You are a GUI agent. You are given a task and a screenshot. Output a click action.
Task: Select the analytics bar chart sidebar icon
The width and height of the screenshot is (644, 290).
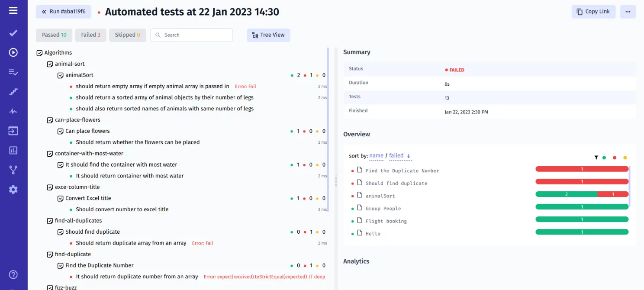[x=13, y=150]
